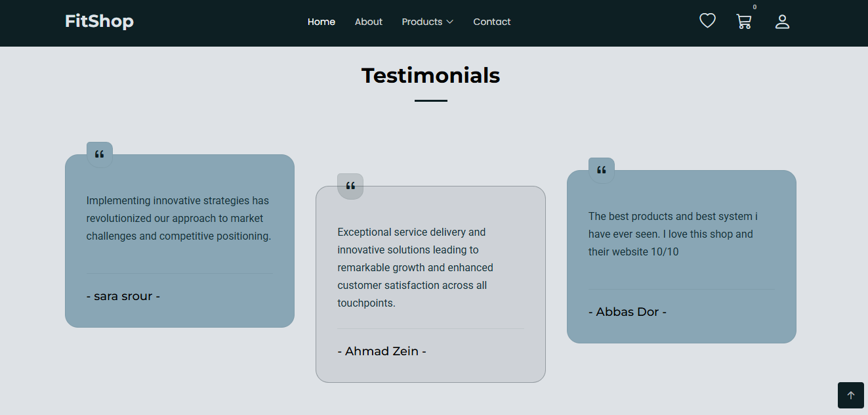Viewport: 868px width, 415px height.
Task: Navigate to the Contact page
Action: (x=492, y=22)
